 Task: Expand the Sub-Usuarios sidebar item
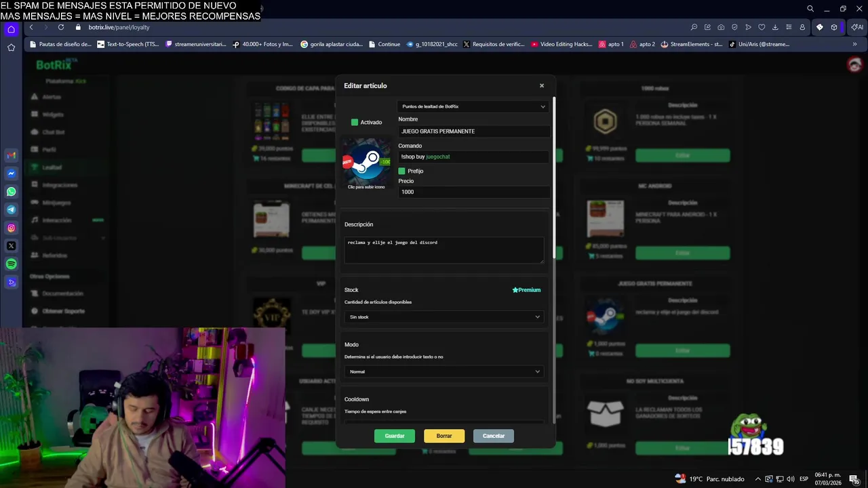68,238
